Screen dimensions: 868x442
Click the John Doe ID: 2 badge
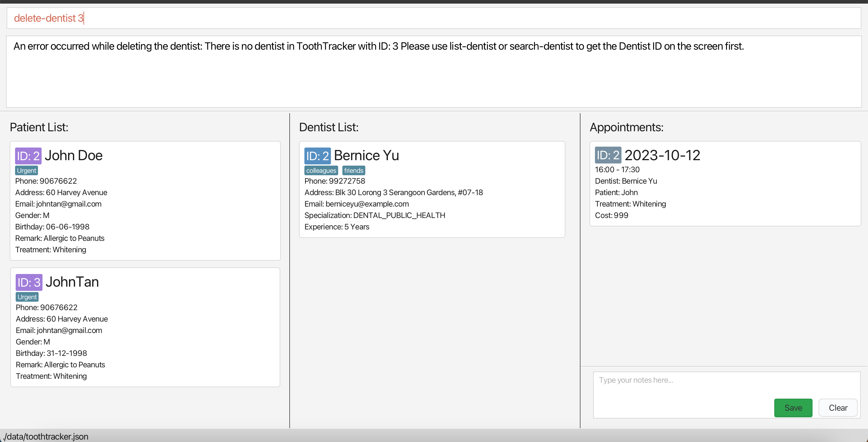[28, 156]
